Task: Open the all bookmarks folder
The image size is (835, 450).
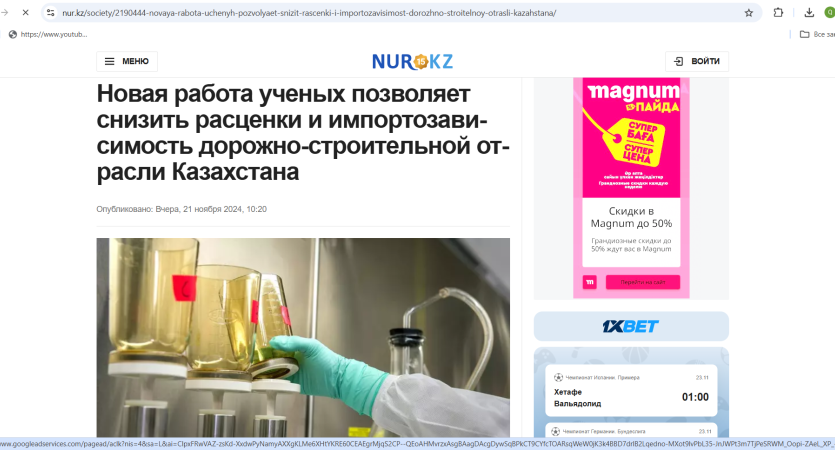Action: pos(817,34)
